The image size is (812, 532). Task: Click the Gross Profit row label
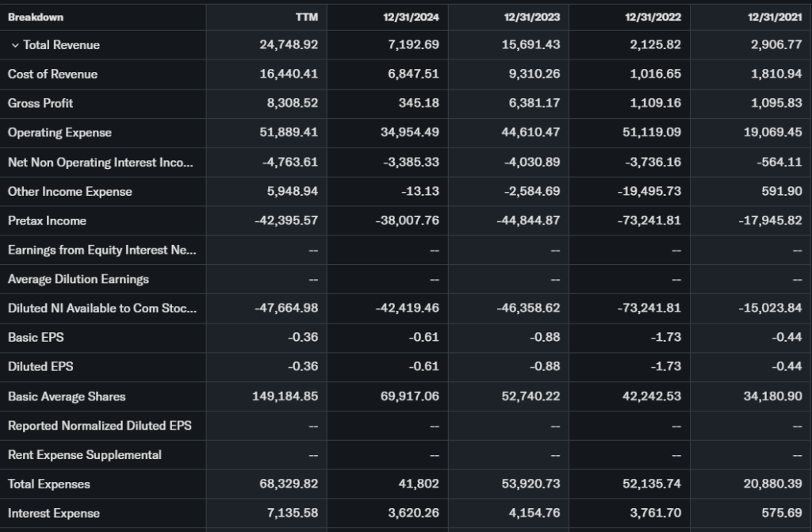click(x=40, y=103)
